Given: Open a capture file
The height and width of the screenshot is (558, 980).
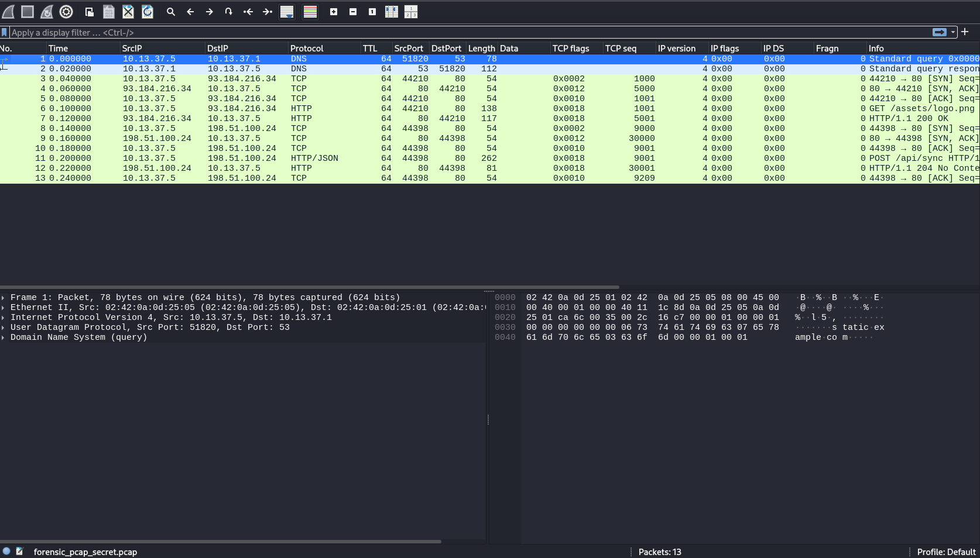Looking at the screenshot, I should (x=90, y=12).
